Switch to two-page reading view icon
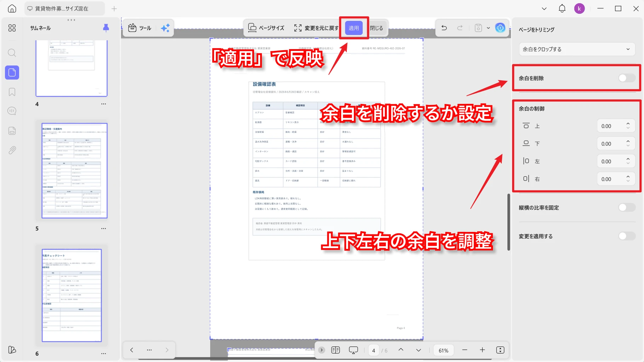This screenshot has height=362, width=644. point(335,350)
